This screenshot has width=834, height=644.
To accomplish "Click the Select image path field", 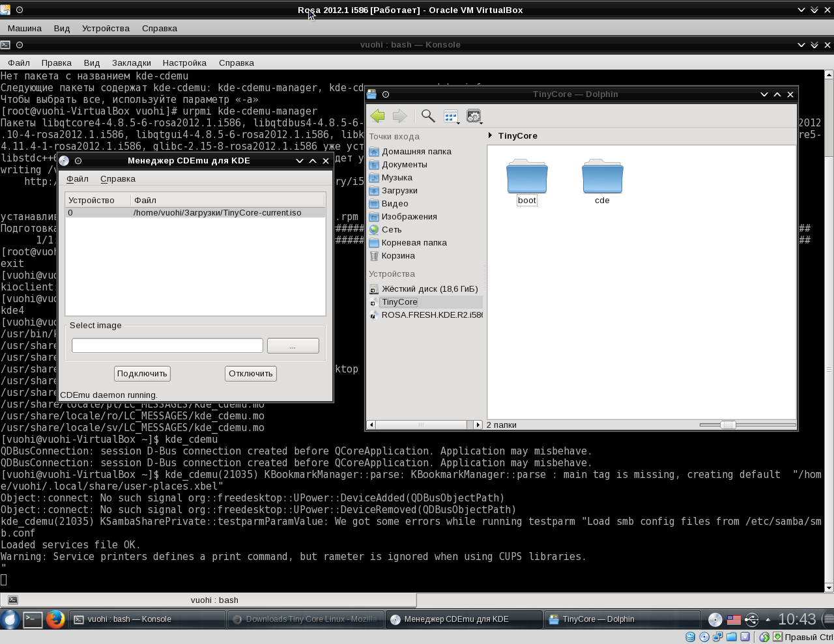I will point(167,345).
